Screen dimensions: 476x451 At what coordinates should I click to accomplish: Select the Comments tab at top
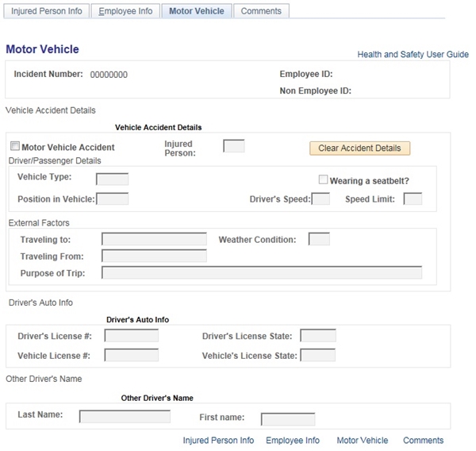(261, 11)
